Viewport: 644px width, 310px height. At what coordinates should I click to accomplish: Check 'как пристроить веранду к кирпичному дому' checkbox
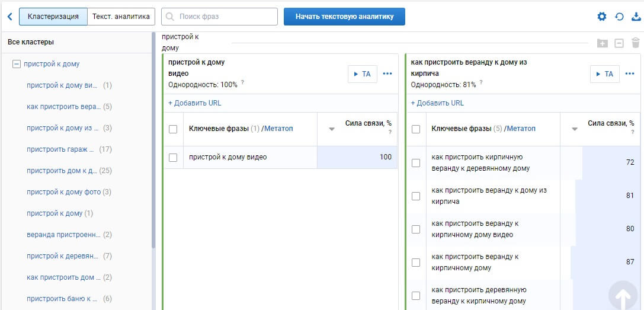point(416,263)
